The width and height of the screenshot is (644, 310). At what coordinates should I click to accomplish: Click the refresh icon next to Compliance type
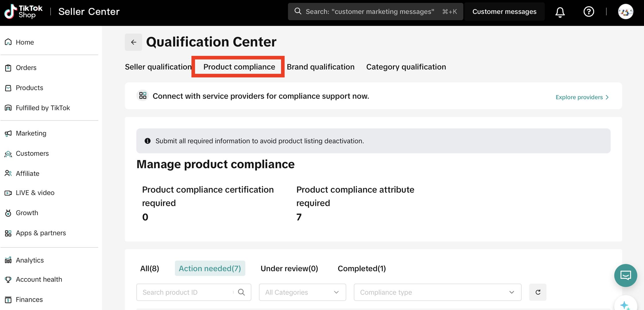538,292
